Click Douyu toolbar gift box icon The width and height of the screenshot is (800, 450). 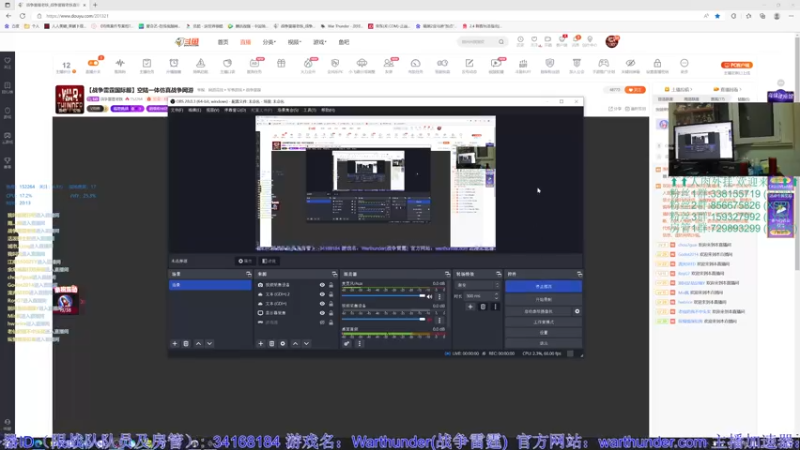click(x=281, y=63)
